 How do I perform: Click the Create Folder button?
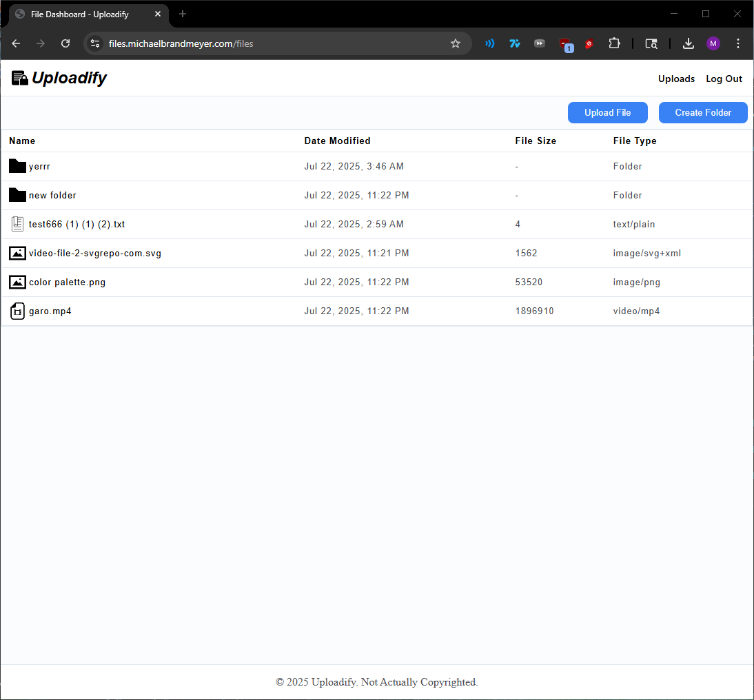[x=702, y=112]
